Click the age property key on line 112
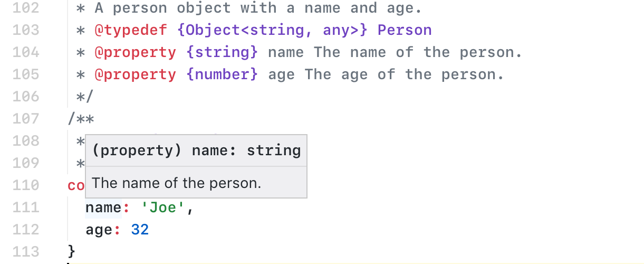 (99, 230)
